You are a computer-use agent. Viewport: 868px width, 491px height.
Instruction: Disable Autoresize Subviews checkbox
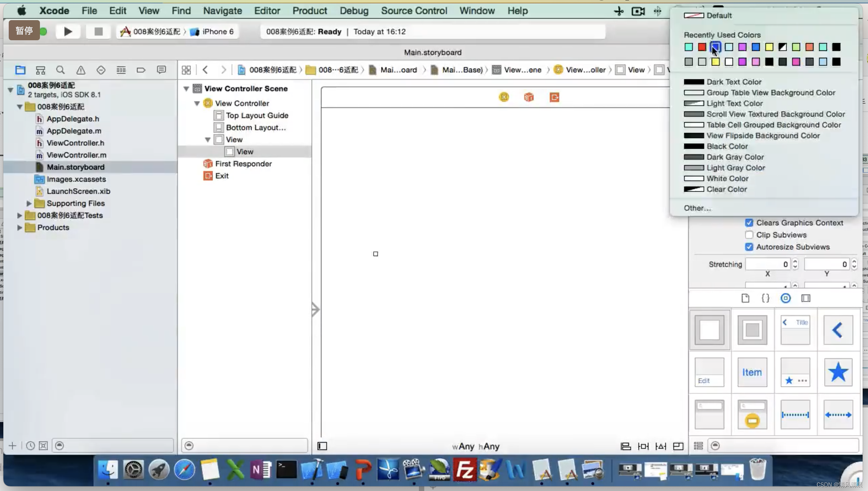(749, 246)
